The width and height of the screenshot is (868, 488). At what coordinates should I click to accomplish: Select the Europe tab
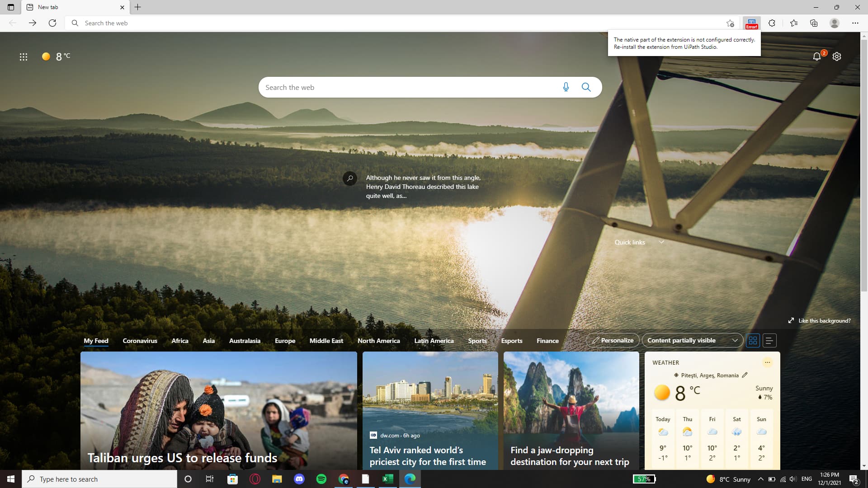point(285,341)
